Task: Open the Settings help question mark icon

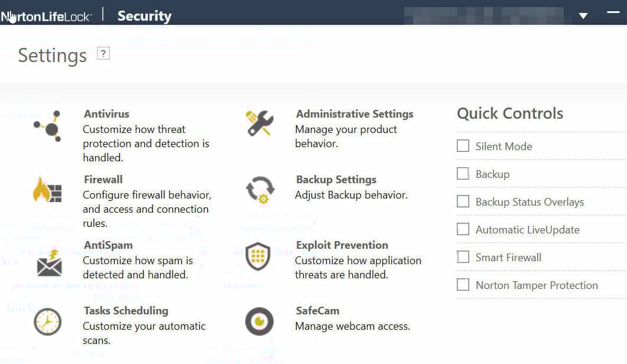Action: pyautogui.click(x=103, y=54)
